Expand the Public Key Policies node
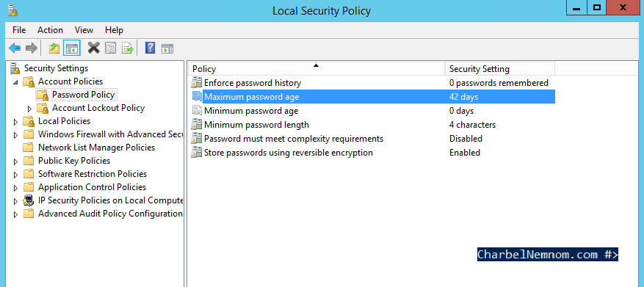Image resolution: width=644 pixels, height=287 pixels. 15,161
